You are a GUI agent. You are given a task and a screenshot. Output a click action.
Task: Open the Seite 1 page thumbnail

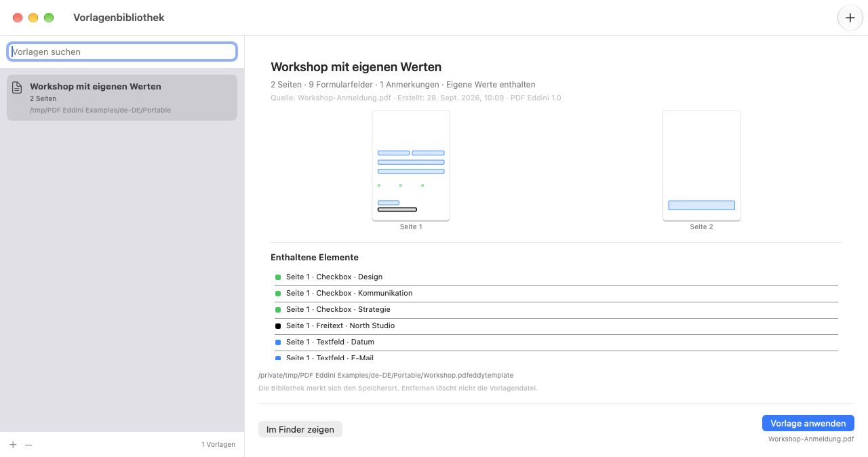(x=411, y=165)
